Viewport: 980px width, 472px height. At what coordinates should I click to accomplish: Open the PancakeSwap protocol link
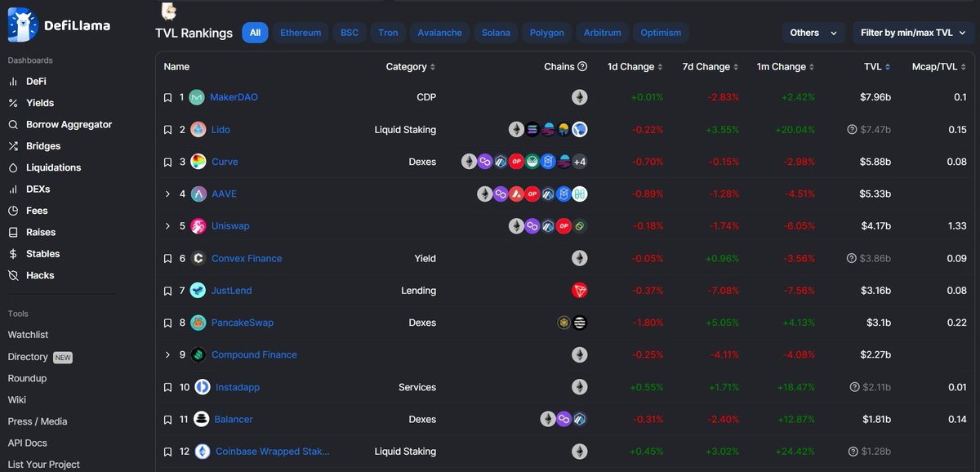click(243, 323)
